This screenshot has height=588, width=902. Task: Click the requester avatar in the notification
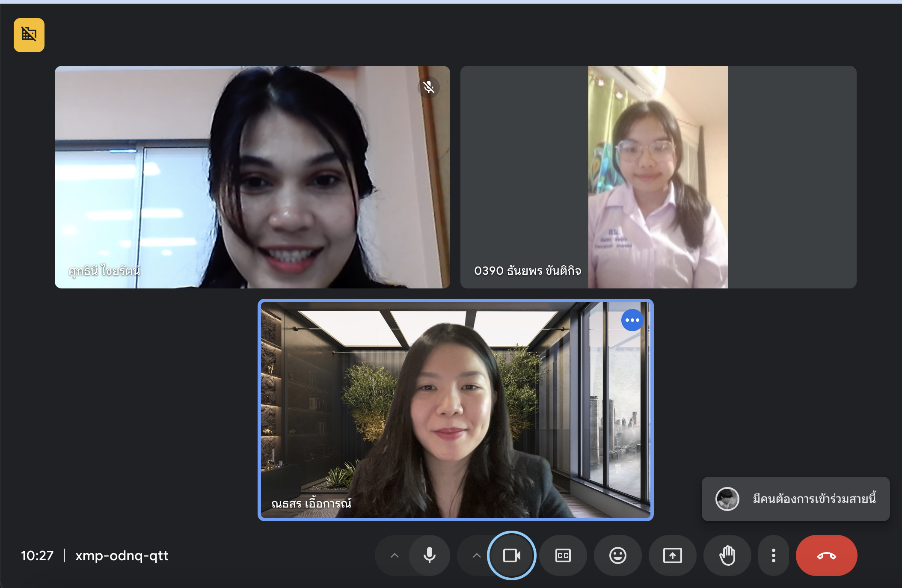[727, 499]
